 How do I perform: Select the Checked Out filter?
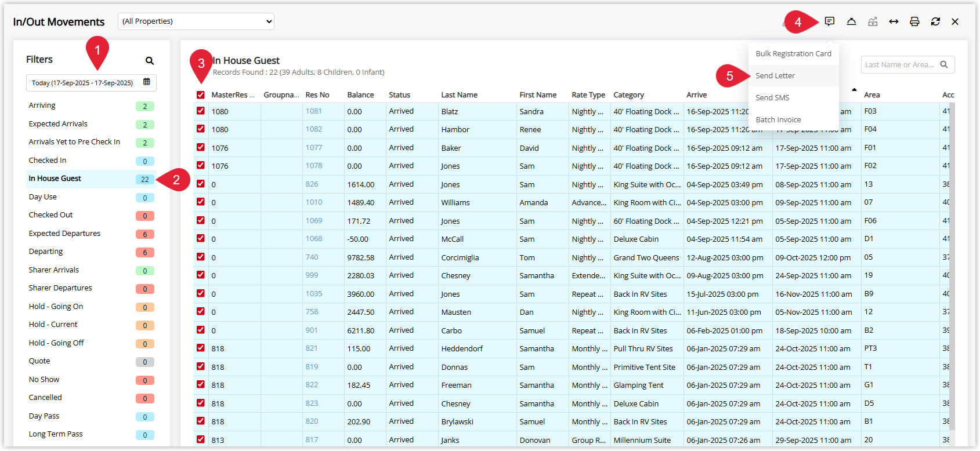pos(91,215)
